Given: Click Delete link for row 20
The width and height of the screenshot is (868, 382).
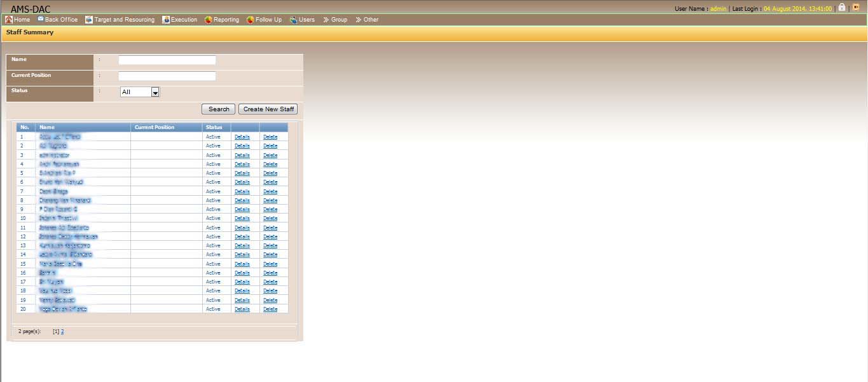Looking at the screenshot, I should (270, 309).
